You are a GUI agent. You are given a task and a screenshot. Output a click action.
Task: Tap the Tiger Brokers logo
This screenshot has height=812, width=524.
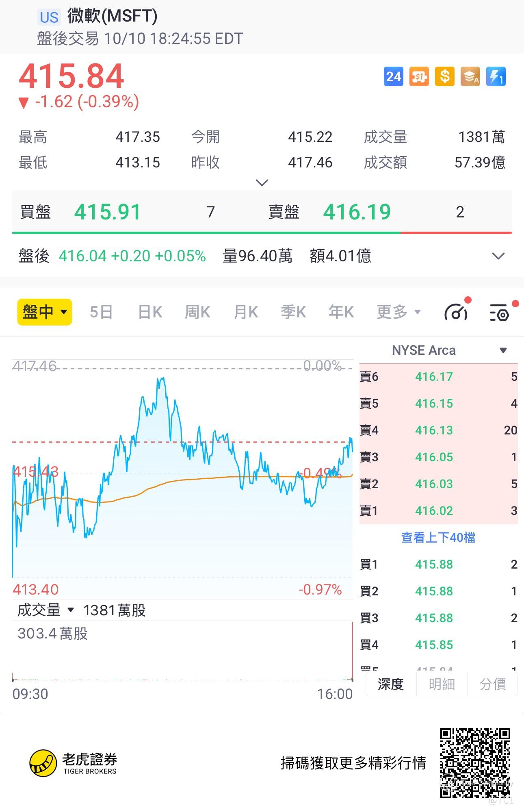click(x=74, y=763)
